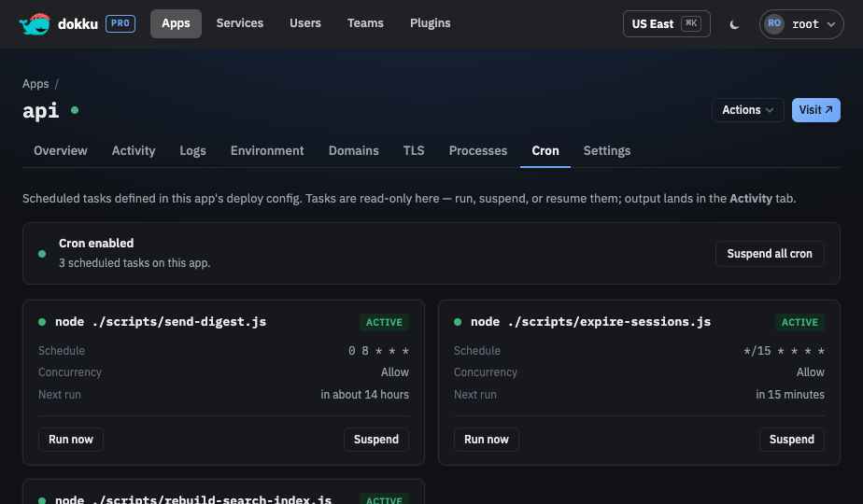The width and height of the screenshot is (863, 504).
Task: Open the US East region switcher
Action: (x=667, y=23)
